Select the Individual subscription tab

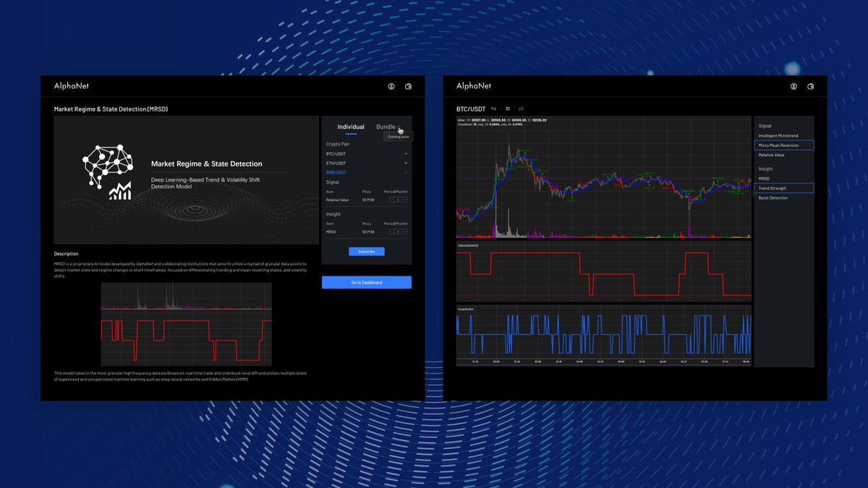(351, 127)
